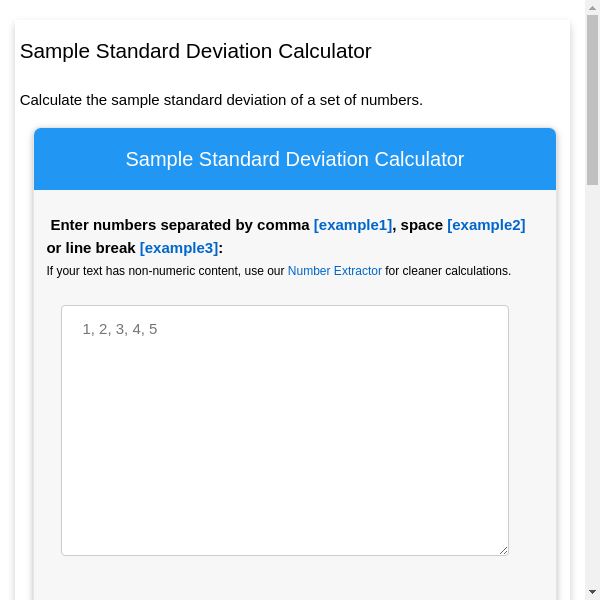
Task: Click the scrollbar track below the thumb
Action: tap(592, 400)
